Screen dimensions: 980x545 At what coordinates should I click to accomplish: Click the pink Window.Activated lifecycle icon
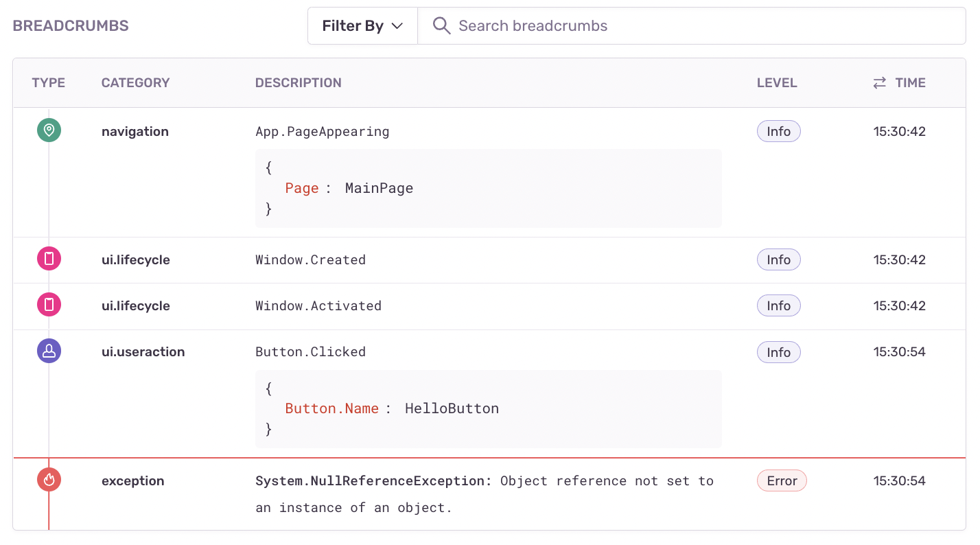point(49,305)
